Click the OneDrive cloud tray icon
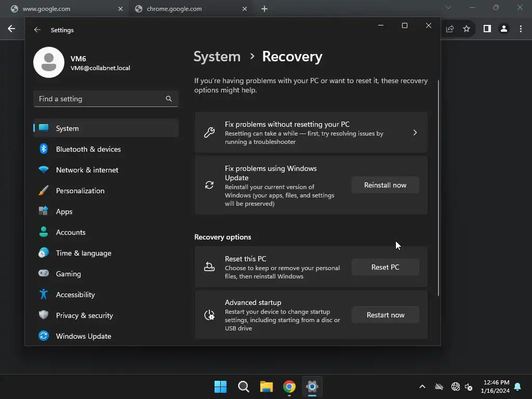Screen dimensions: 532x399 [x=439, y=387]
